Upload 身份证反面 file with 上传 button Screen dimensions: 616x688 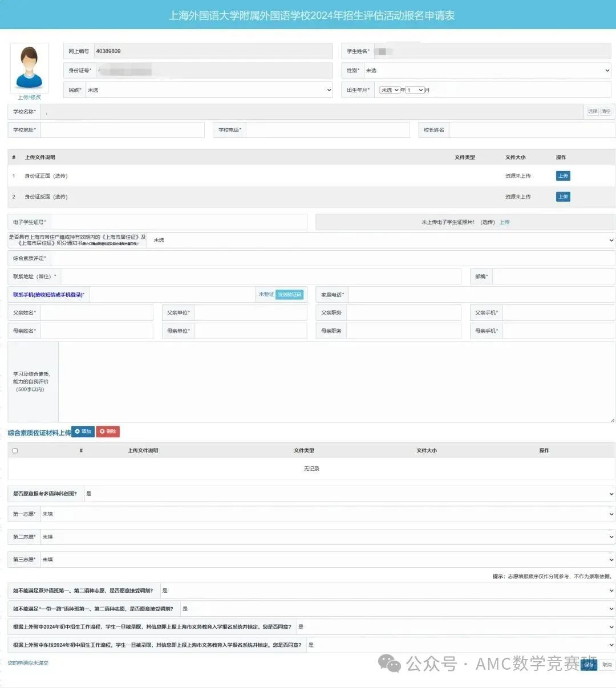click(x=563, y=197)
